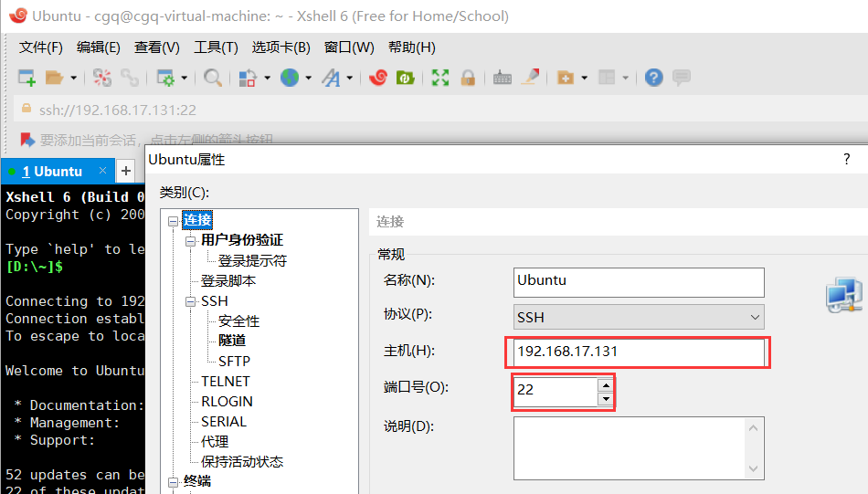
Task: Click the Open folder toolbar icon
Action: [x=54, y=78]
